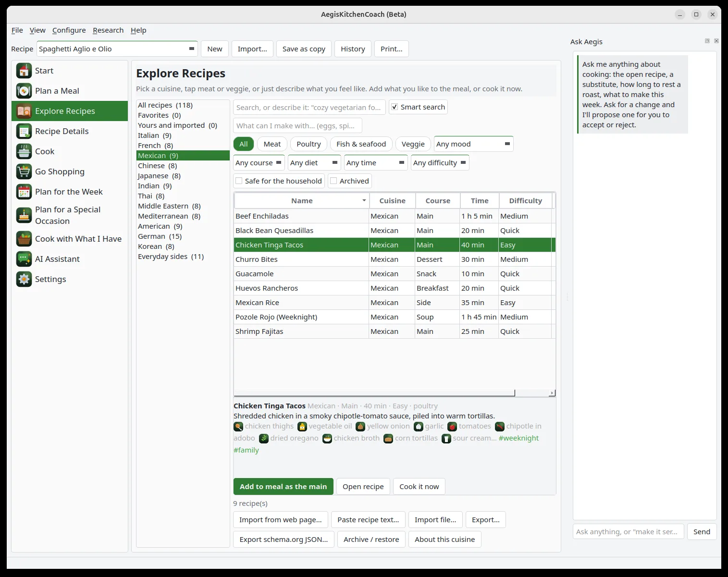The image size is (728, 577).
Task: Toggle the Meat filter chip
Action: [272, 144]
